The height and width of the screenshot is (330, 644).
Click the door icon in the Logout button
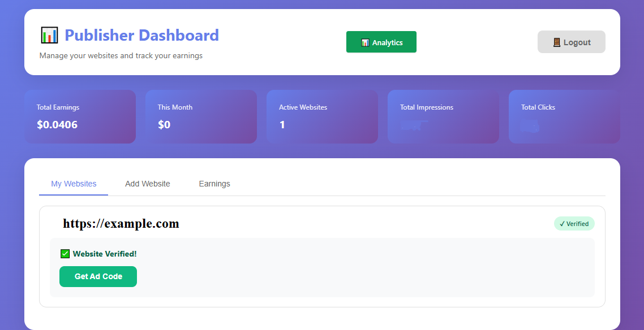tap(557, 41)
